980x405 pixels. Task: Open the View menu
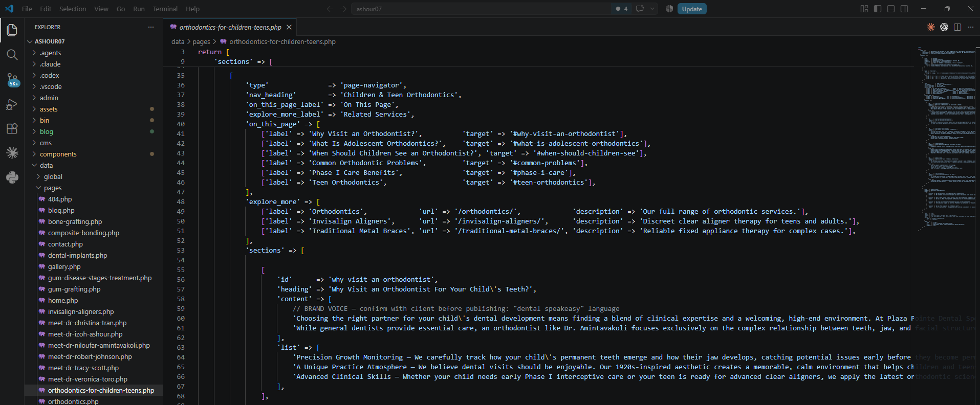[101, 9]
